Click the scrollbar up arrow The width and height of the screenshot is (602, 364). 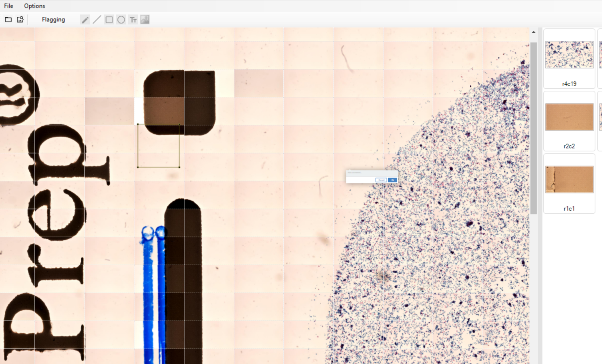tap(534, 31)
